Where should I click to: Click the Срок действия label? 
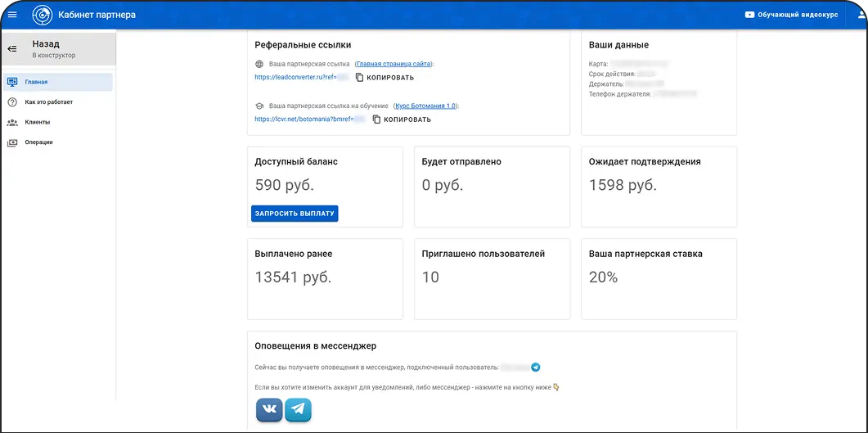(x=612, y=74)
